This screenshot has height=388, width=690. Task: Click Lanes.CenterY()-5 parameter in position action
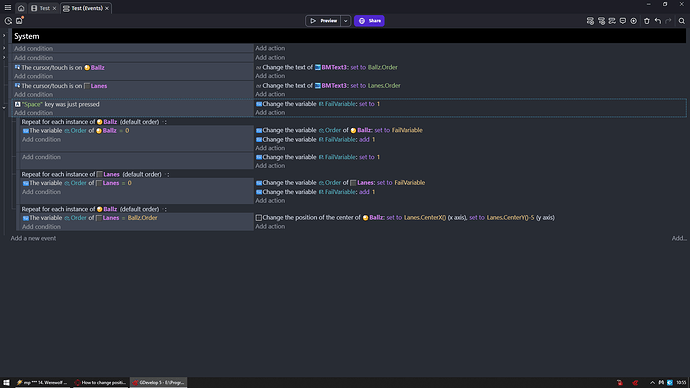pyautogui.click(x=510, y=217)
